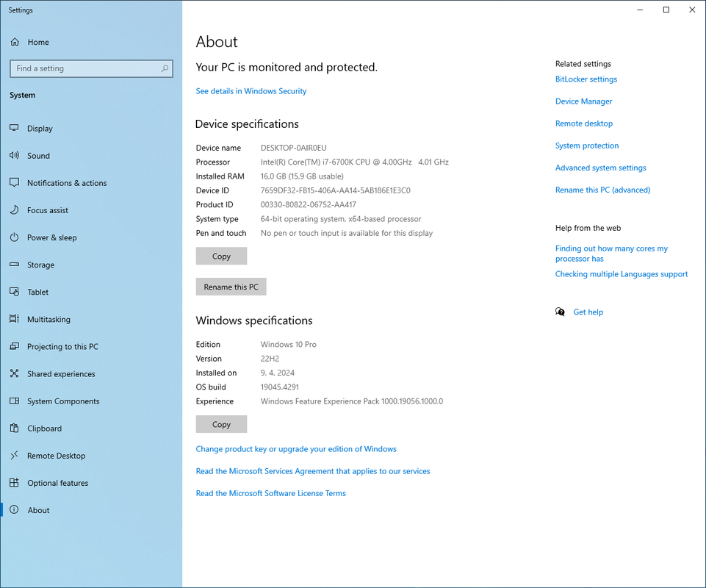
Task: Click the Multitasking icon
Action: click(15, 319)
